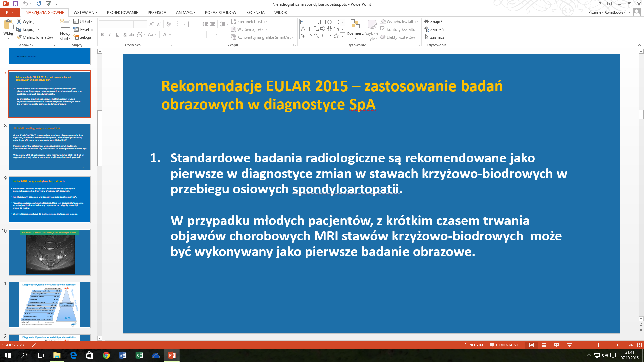
Task: Select the star shape in shapes gallery
Action: 336,36
